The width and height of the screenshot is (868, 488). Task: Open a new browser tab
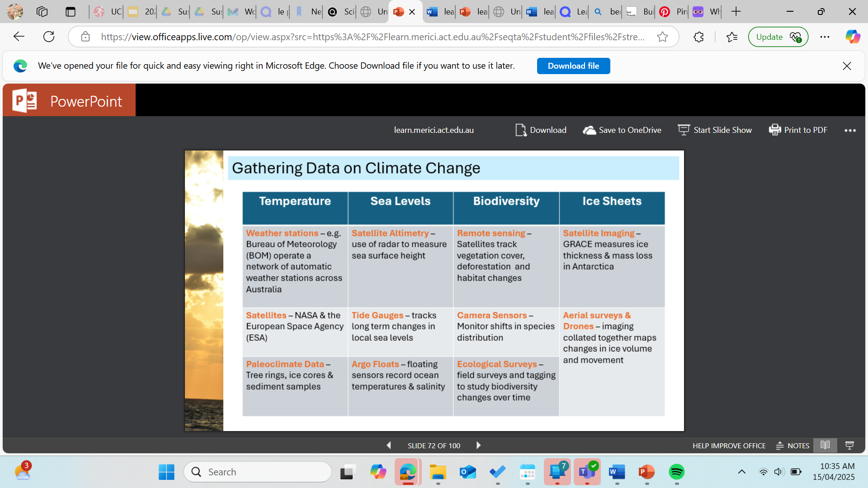[x=736, y=12]
